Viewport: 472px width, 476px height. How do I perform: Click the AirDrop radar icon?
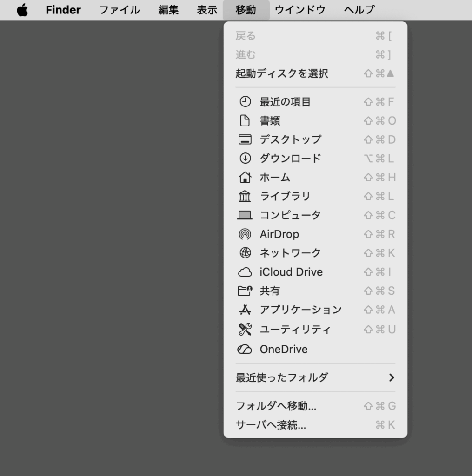(x=245, y=234)
